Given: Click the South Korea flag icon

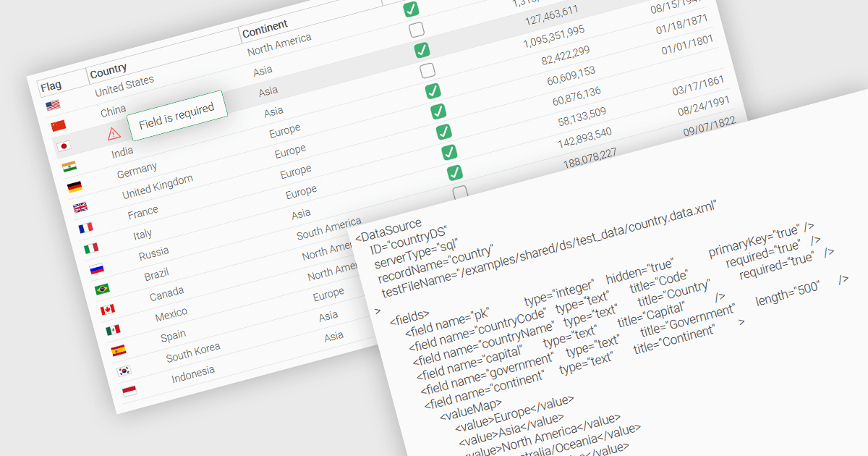Looking at the screenshot, I should pos(124,371).
